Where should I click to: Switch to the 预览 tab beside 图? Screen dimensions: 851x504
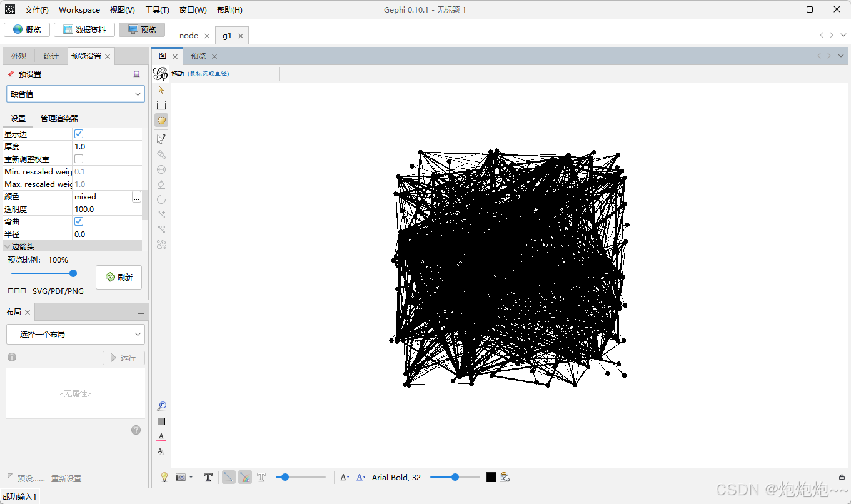tap(198, 56)
